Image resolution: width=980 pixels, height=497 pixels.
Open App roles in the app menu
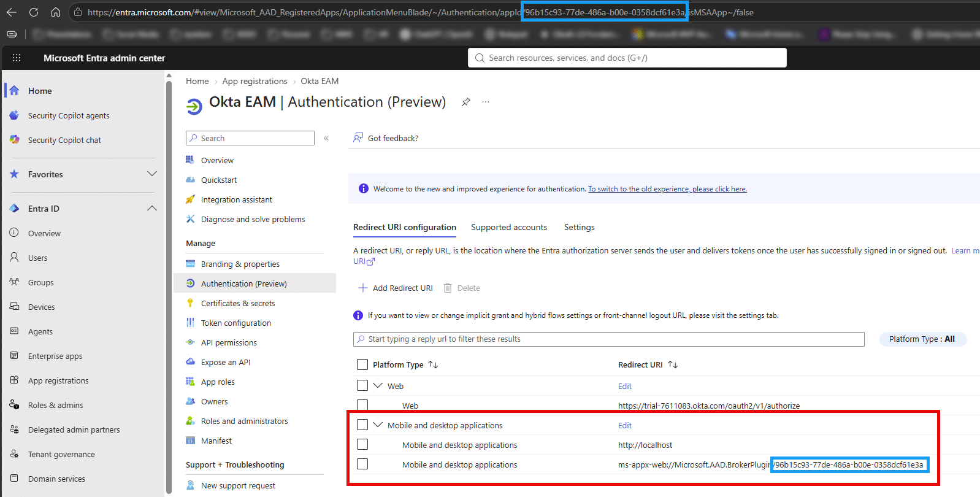point(218,382)
